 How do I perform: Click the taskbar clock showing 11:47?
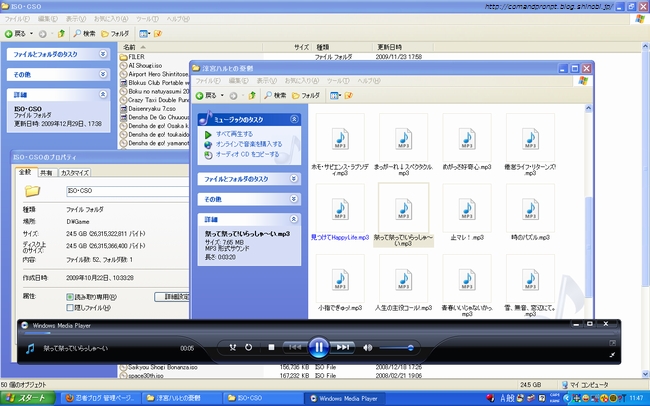click(636, 398)
